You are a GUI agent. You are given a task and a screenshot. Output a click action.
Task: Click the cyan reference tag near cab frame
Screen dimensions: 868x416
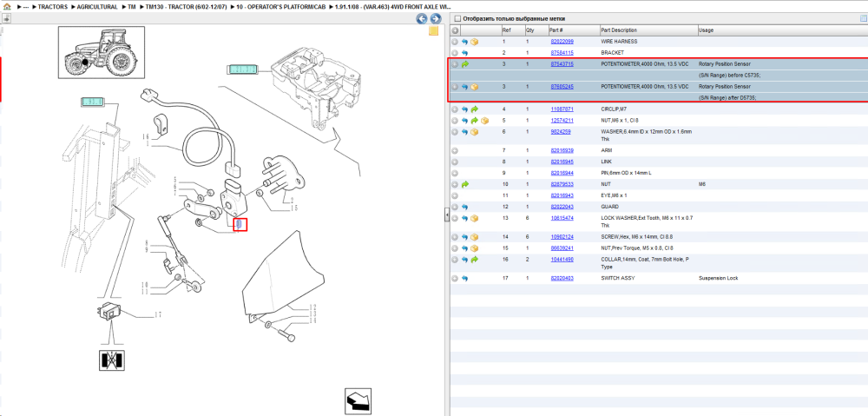coord(244,69)
